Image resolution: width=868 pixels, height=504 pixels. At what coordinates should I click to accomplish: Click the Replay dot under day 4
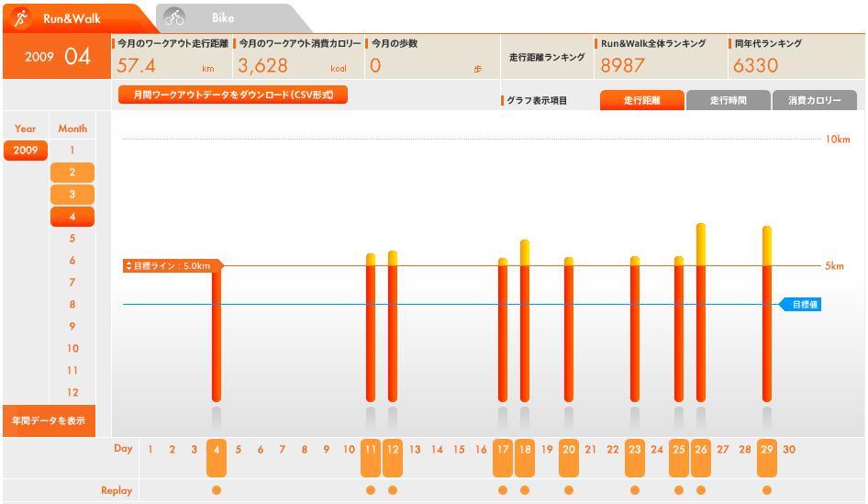(217, 490)
